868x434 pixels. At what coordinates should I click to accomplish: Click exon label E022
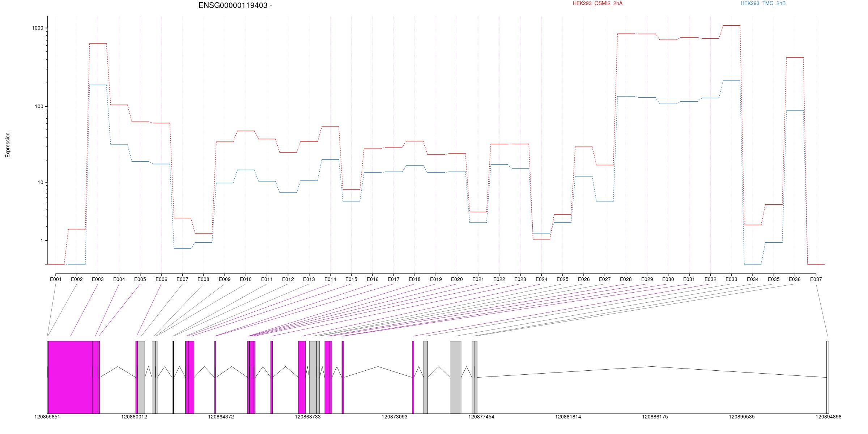(x=499, y=279)
